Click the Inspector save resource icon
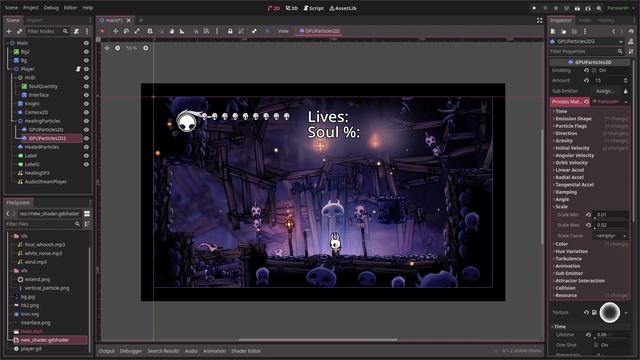Screen dimensions: 640x360 point(574,31)
